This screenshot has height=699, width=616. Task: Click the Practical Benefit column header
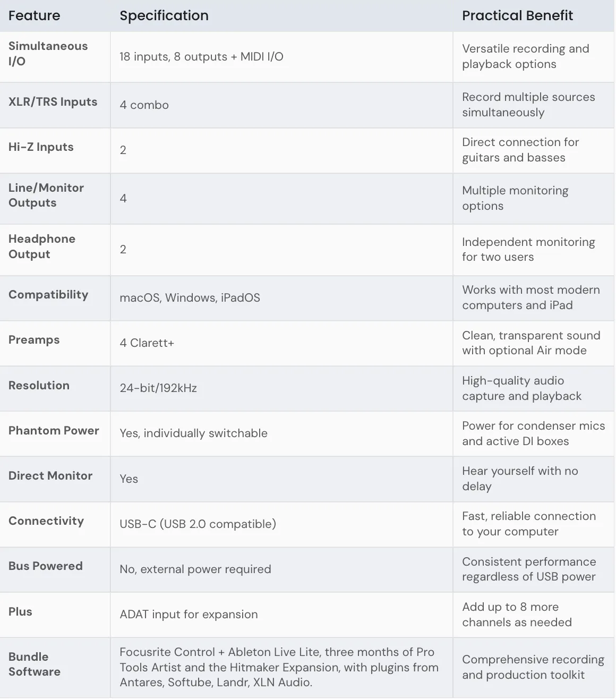click(x=517, y=16)
